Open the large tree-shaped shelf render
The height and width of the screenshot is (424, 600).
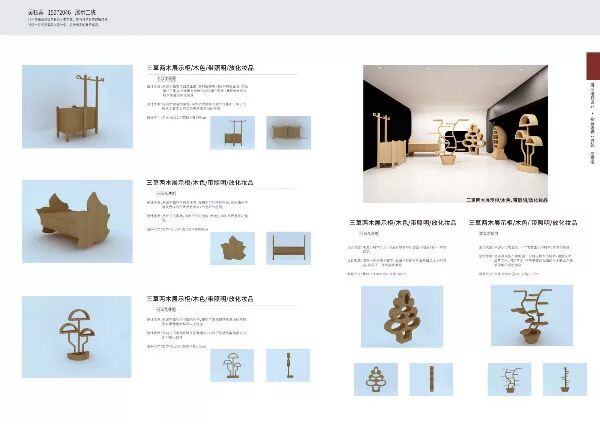point(402,316)
